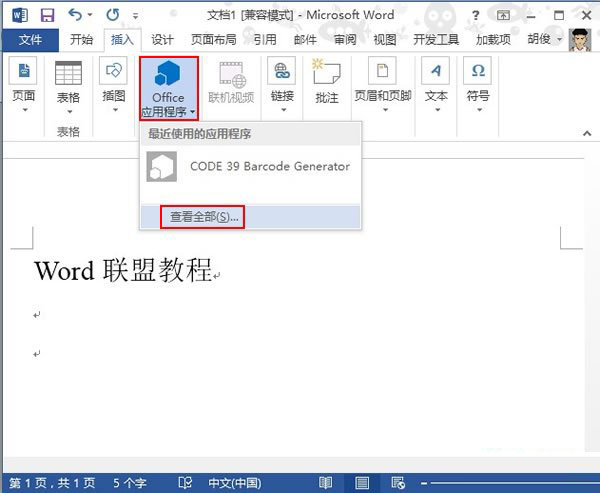Open ribbon display options button
600x493 pixels.
click(503, 15)
